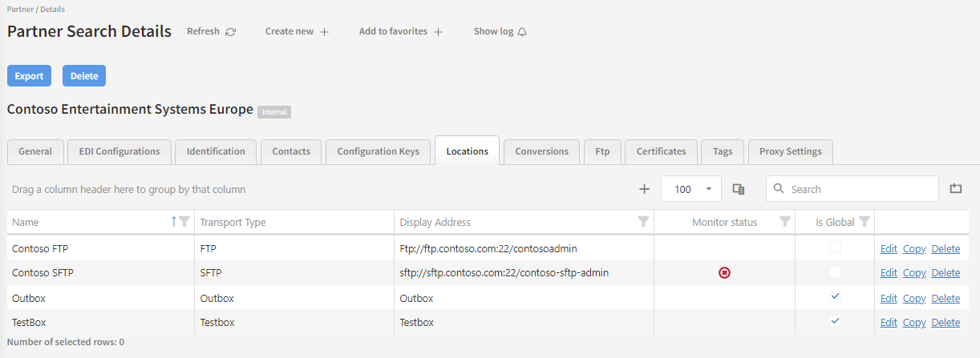Open the column chooser icon
The image size is (980, 358).
click(x=739, y=189)
